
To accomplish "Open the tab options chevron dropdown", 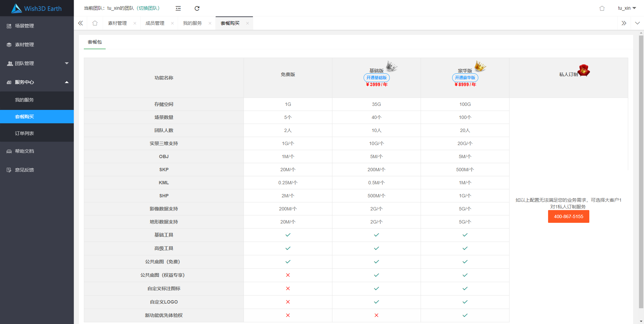I will point(637,23).
